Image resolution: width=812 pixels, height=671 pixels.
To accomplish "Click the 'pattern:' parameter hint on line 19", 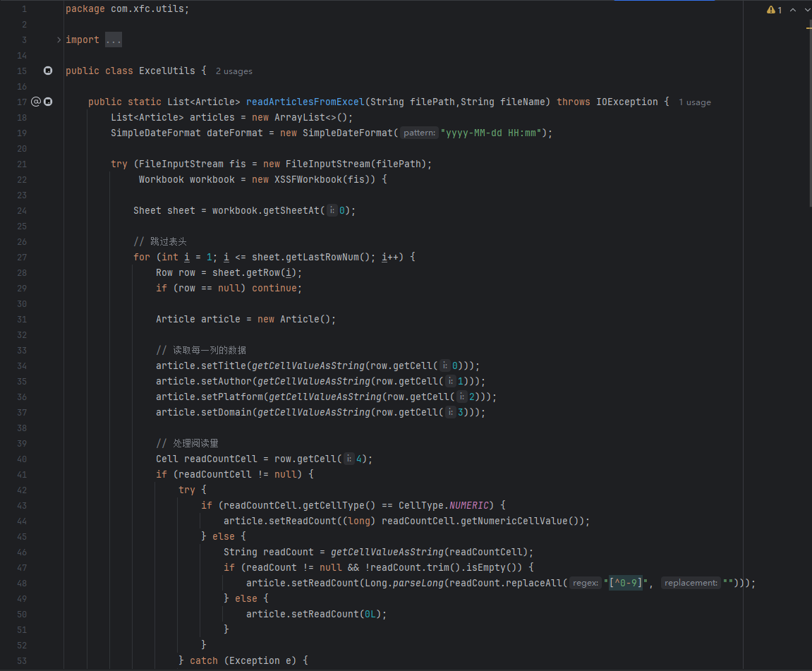I will 419,133.
